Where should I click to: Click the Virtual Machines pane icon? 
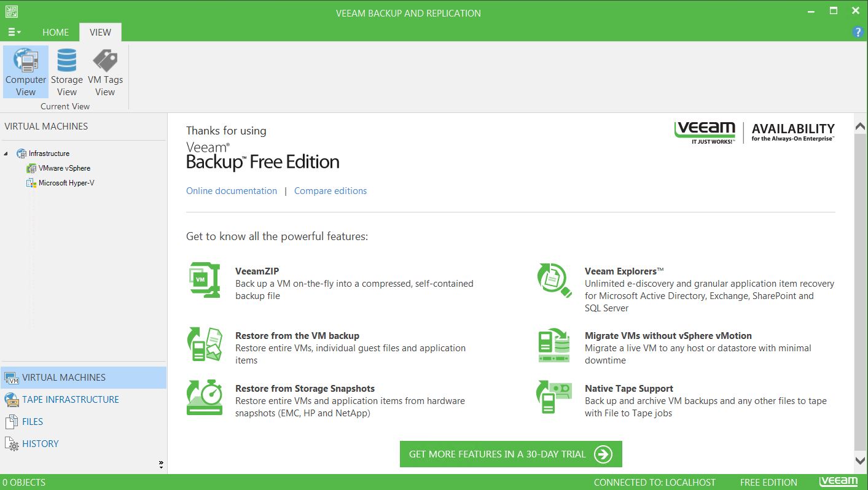[12, 378]
